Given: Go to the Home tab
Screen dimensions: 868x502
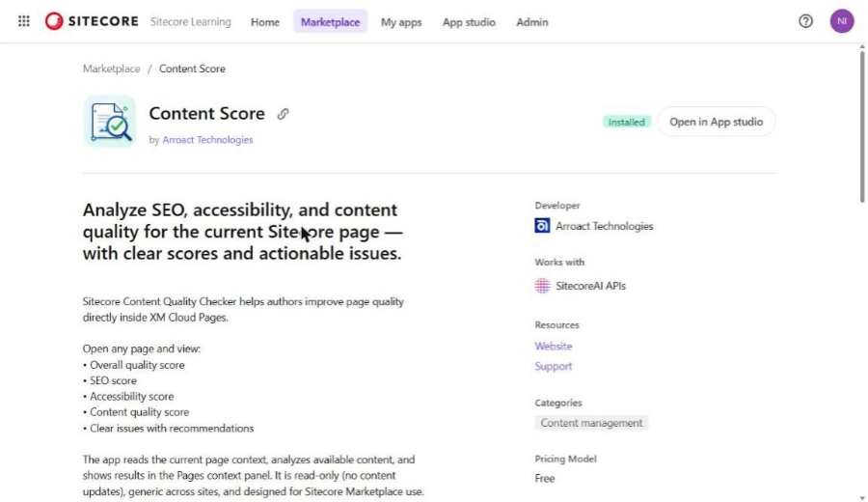Looking at the screenshot, I should pyautogui.click(x=265, y=22).
